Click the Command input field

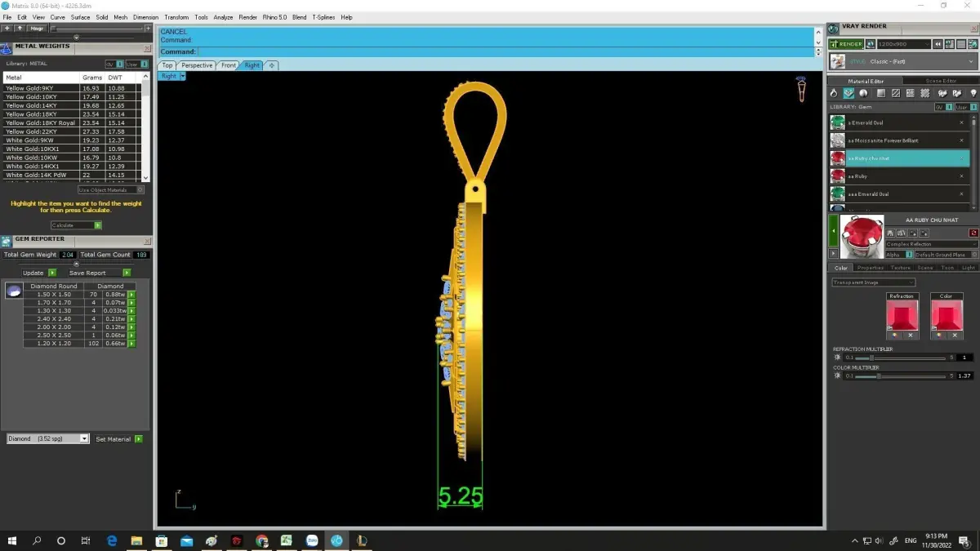point(505,51)
